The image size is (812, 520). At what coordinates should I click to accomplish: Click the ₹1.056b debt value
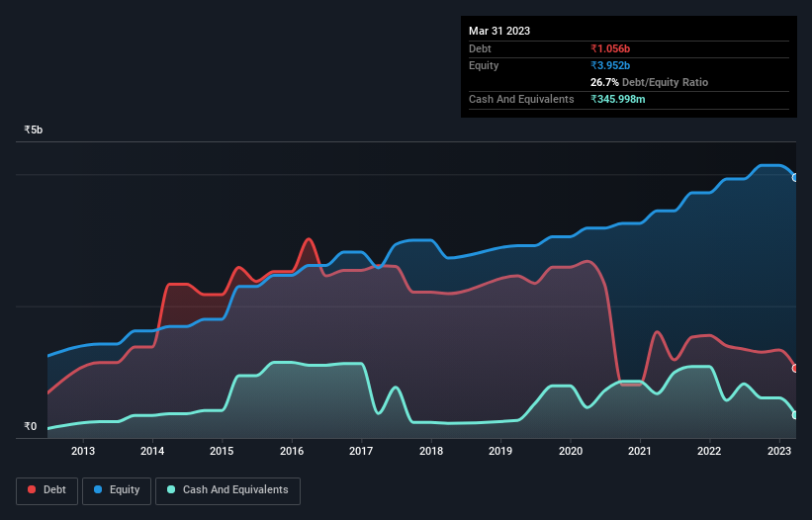click(610, 48)
